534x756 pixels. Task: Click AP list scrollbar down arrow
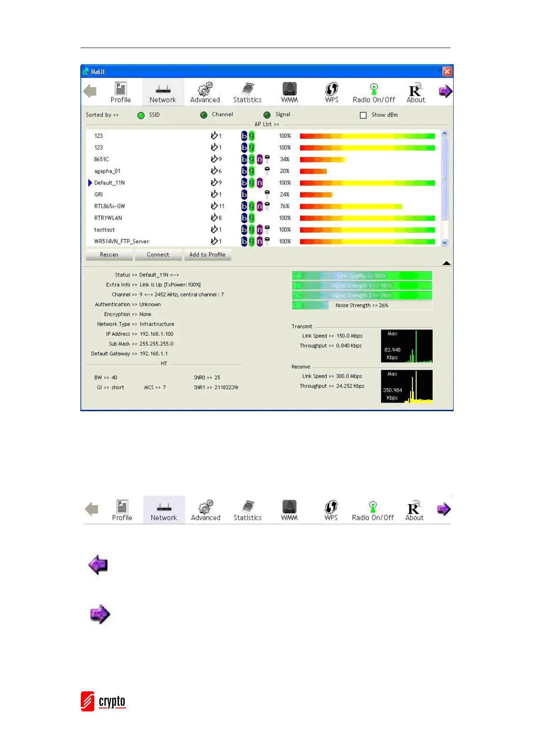445,242
